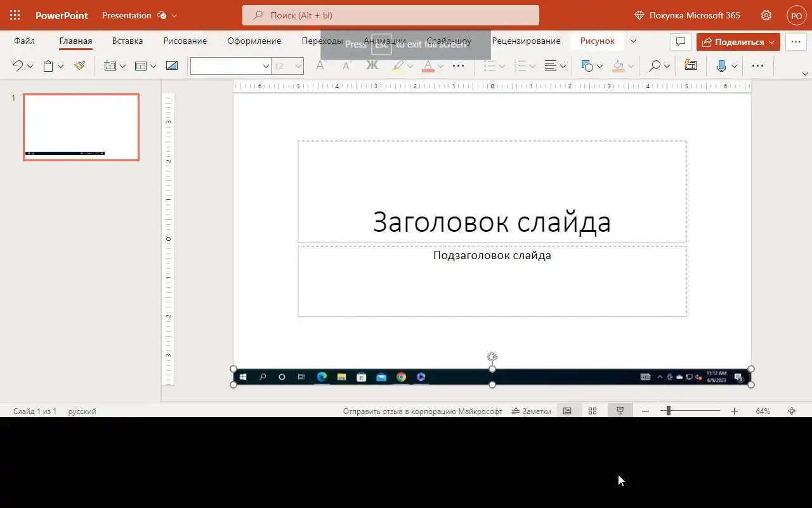The image size is (812, 508).
Task: Expand new slide dropdown arrow
Action: coord(122,66)
